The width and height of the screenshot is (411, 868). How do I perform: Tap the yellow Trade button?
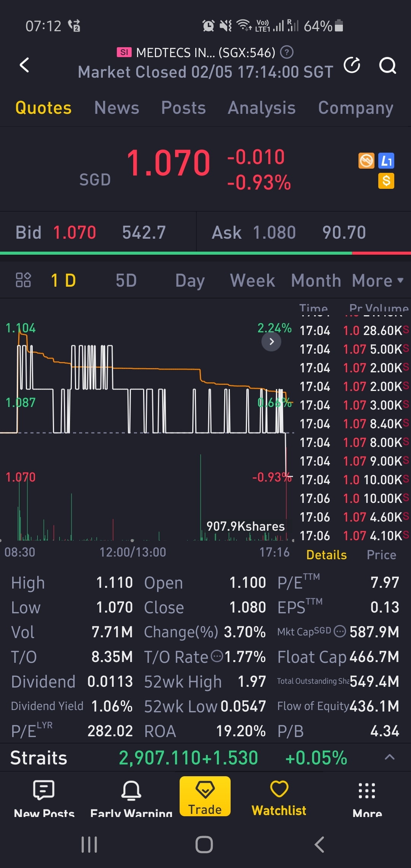(x=205, y=796)
